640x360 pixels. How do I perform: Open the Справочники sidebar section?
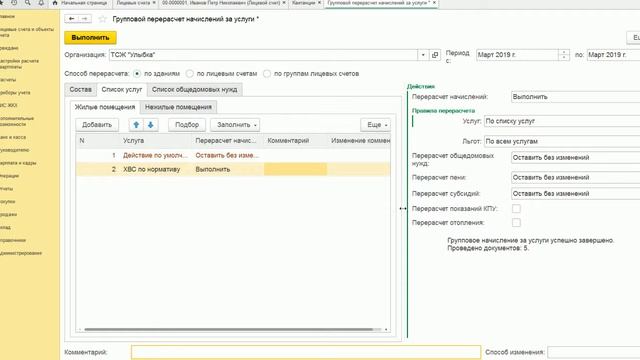pos(13,240)
